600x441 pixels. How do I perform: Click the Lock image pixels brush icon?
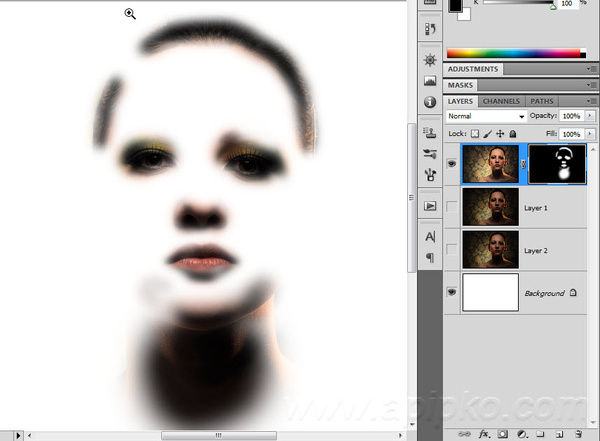[x=487, y=134]
